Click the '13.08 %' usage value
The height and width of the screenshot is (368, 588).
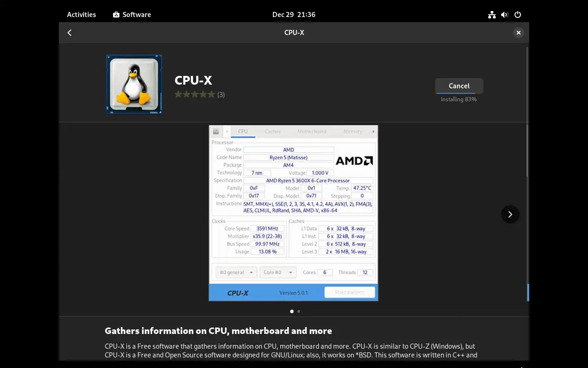(268, 252)
